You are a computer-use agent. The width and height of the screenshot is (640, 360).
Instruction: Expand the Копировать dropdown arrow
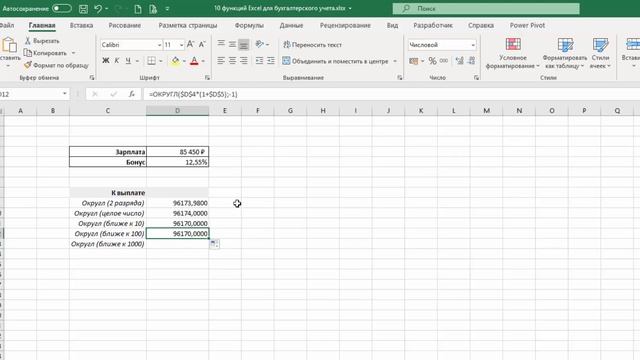pos(73,53)
